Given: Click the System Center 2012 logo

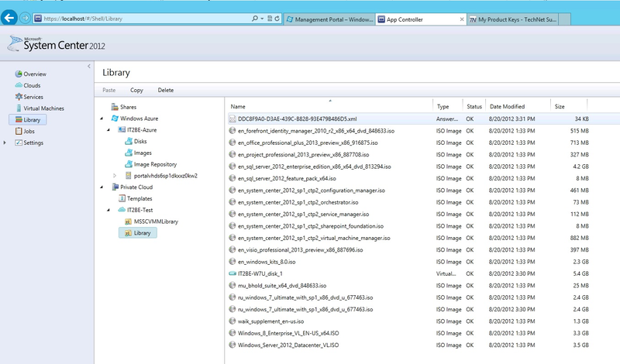Looking at the screenshot, I should point(56,44).
